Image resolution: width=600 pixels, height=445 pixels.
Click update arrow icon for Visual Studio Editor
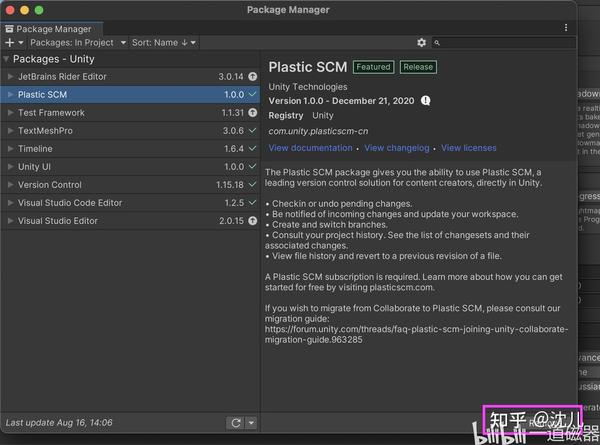(253, 221)
